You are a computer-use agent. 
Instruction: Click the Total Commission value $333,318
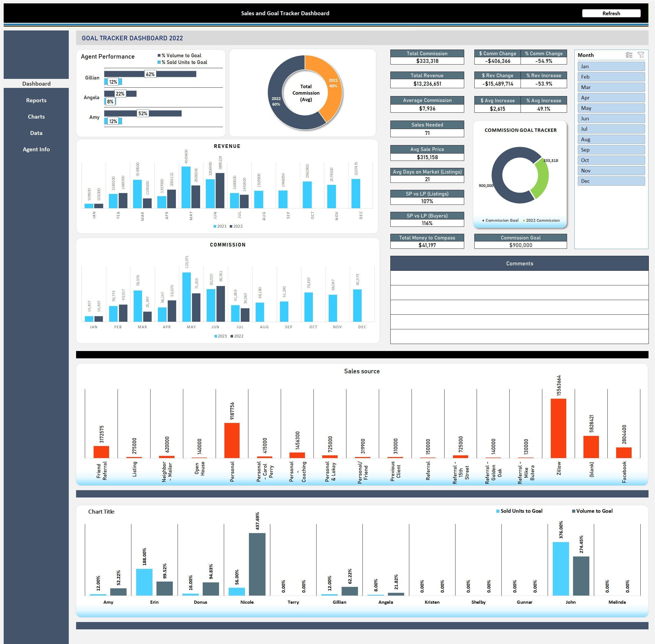(x=427, y=61)
